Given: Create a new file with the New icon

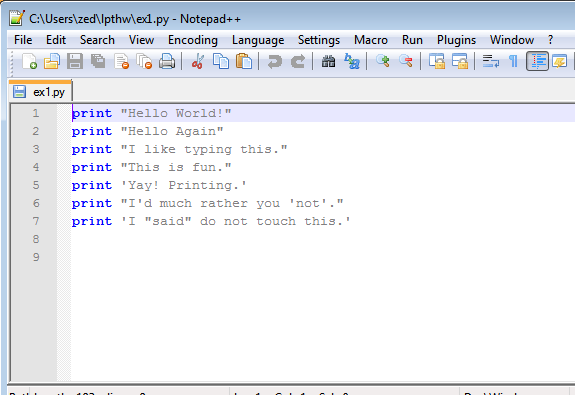Looking at the screenshot, I should (x=29, y=61).
